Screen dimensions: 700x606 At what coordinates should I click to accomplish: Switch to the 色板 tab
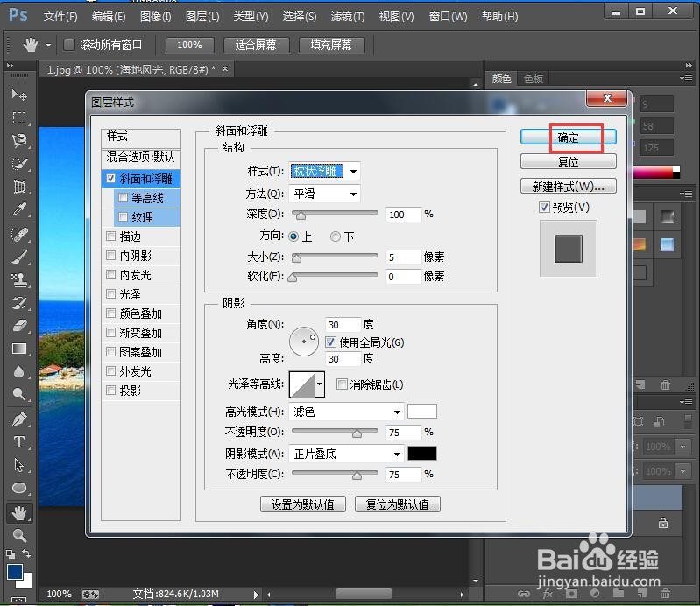point(534,79)
